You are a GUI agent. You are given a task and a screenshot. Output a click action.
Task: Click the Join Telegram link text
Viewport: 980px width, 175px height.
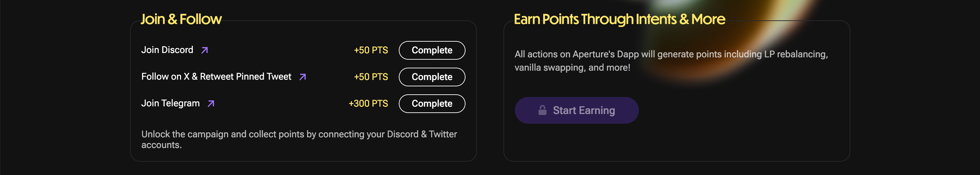(x=170, y=103)
